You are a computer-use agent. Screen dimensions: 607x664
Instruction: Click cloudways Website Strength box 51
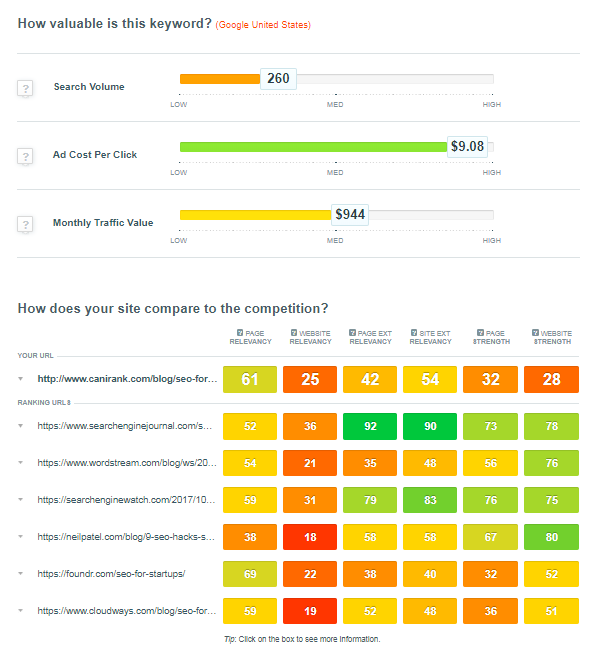pyautogui.click(x=552, y=611)
